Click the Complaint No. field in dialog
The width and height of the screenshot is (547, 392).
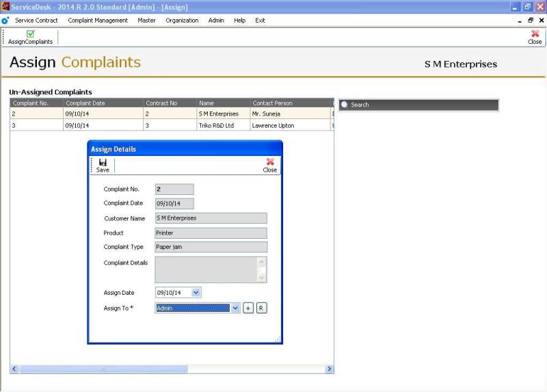[174, 190]
